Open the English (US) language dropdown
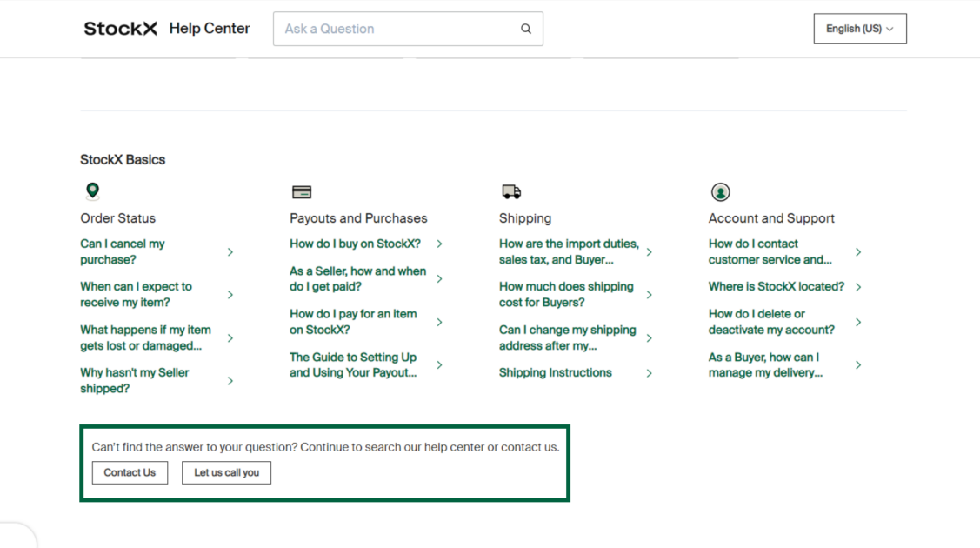 click(859, 29)
